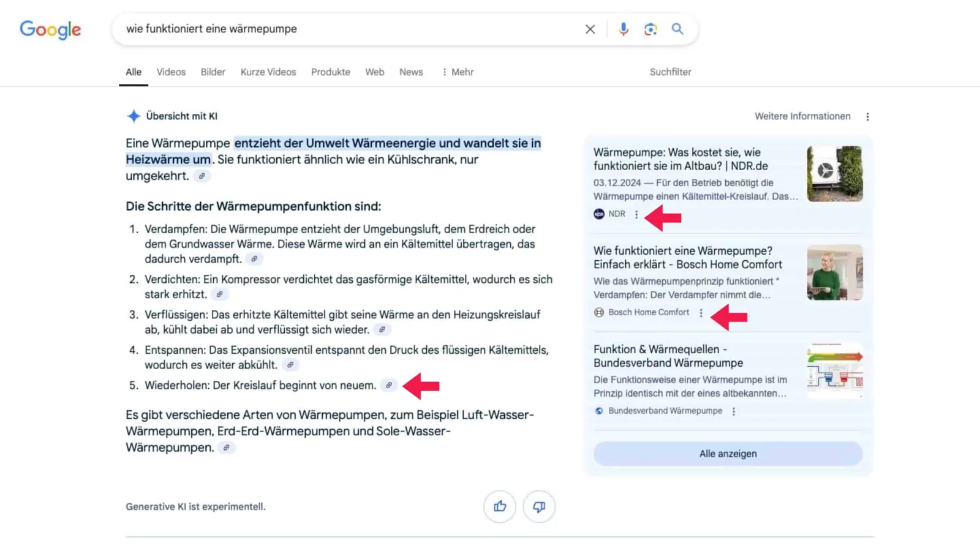Open three-dot menu next to Weitere Informationen
Viewport: 980px width, 551px height.
tap(867, 116)
